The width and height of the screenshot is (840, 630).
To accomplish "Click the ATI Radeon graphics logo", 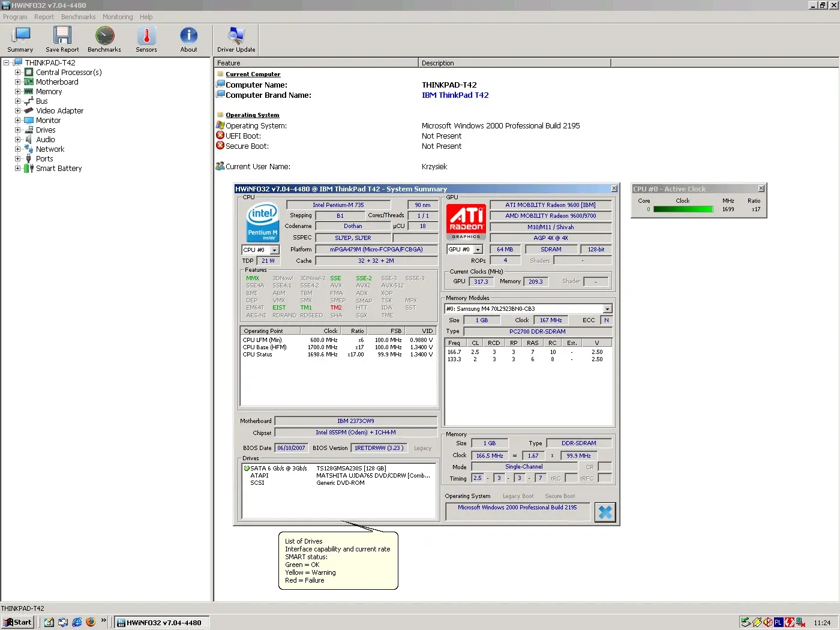I will (466, 223).
